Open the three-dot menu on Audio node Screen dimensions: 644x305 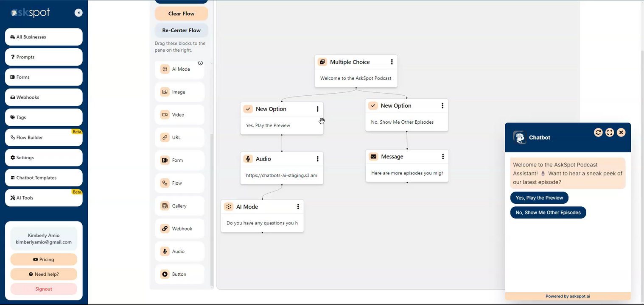coord(317,159)
